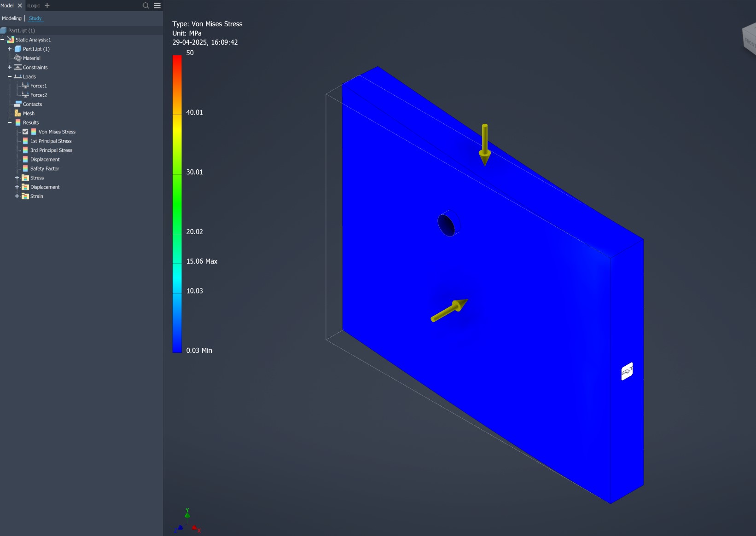Close the Model browser tab
The height and width of the screenshot is (536, 756).
click(x=20, y=6)
